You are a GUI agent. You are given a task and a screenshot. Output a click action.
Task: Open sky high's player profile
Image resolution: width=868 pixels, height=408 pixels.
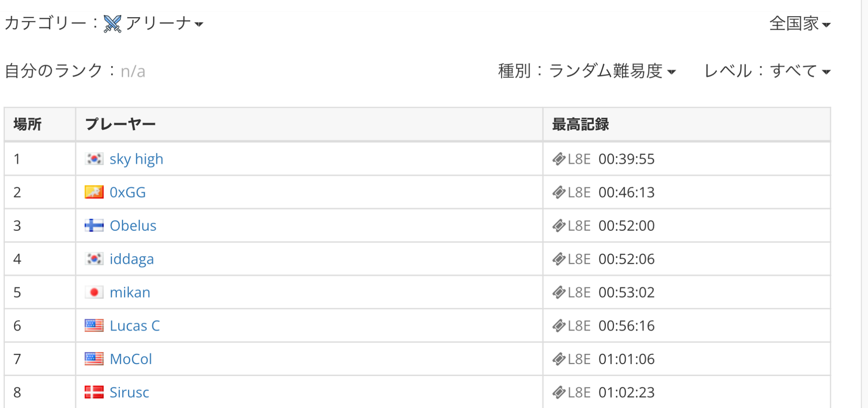tap(136, 159)
